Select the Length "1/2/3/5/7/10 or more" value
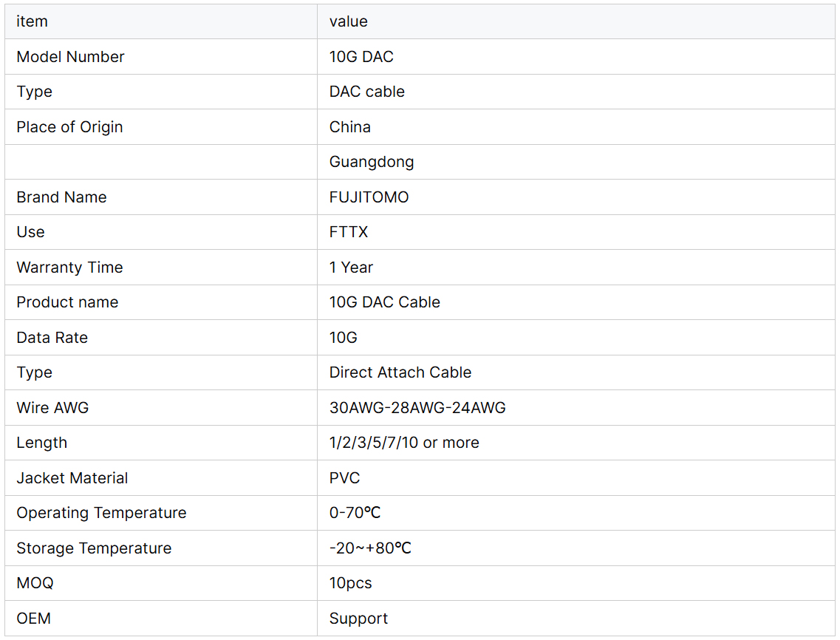The image size is (840, 640). (404, 443)
